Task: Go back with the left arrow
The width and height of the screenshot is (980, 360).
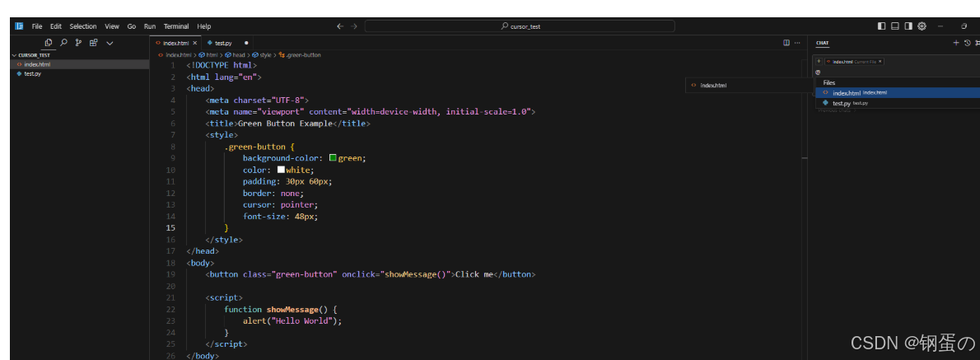Action: point(340,26)
